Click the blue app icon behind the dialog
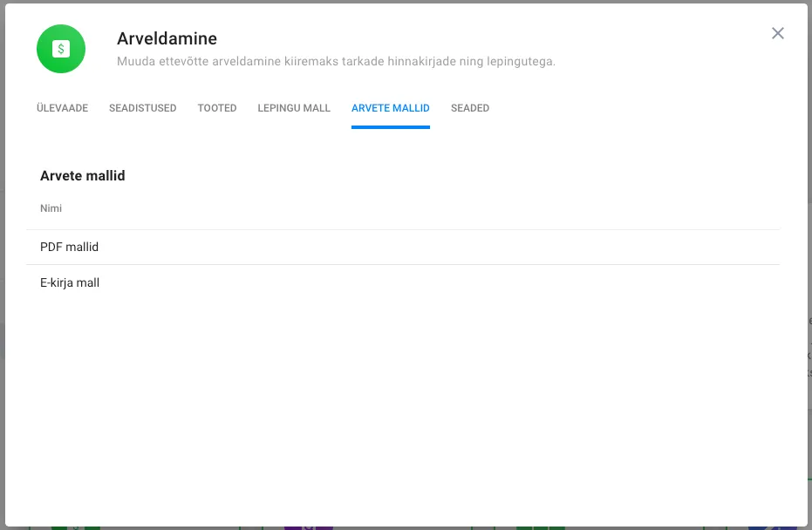 point(772,527)
